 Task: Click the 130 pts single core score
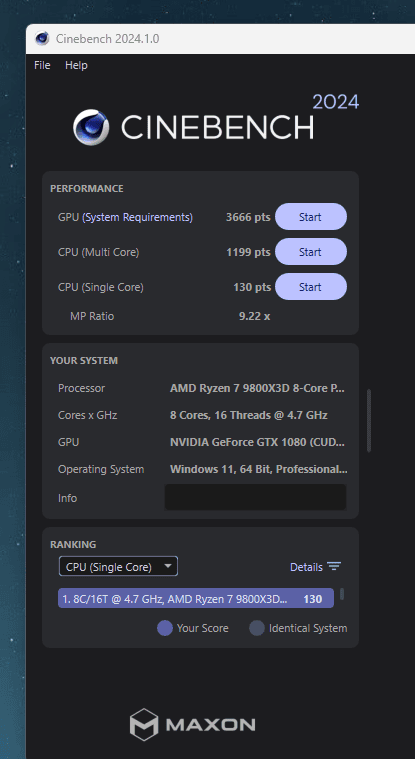pos(252,287)
